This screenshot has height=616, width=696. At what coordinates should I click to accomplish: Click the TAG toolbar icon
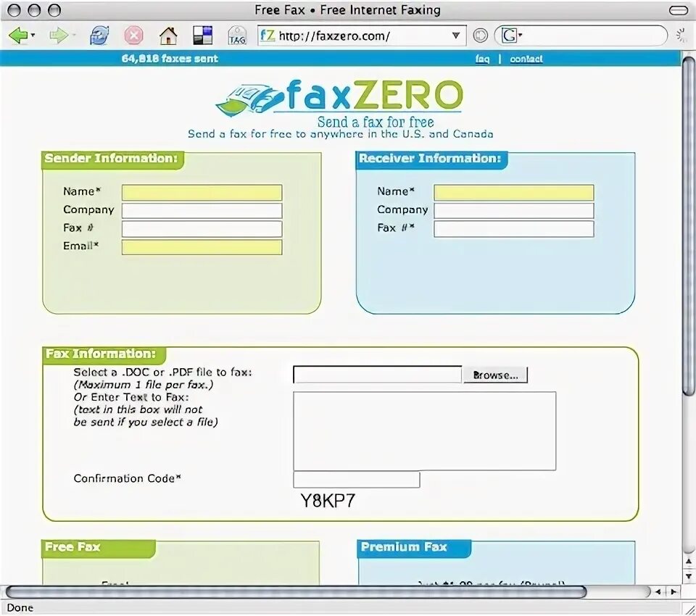tap(237, 36)
